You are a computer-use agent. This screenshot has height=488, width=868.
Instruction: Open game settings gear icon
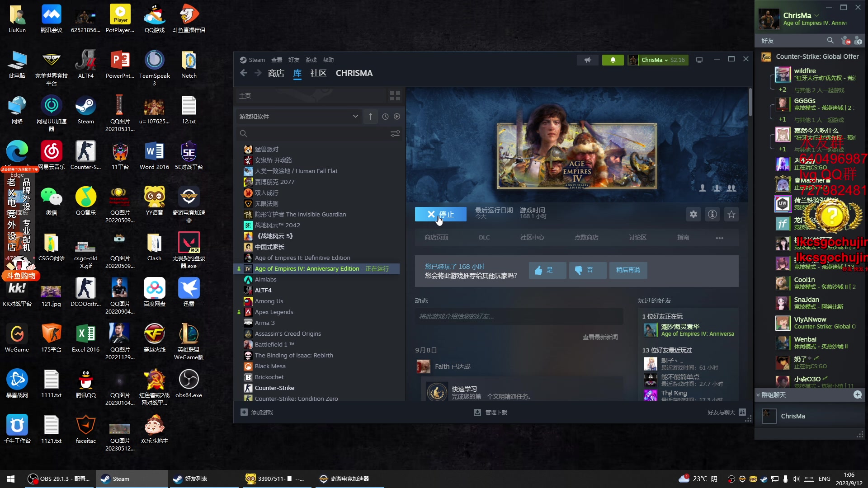(693, 214)
